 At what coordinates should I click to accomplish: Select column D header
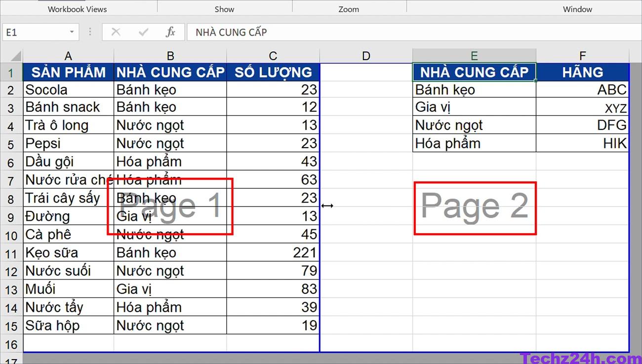click(366, 56)
